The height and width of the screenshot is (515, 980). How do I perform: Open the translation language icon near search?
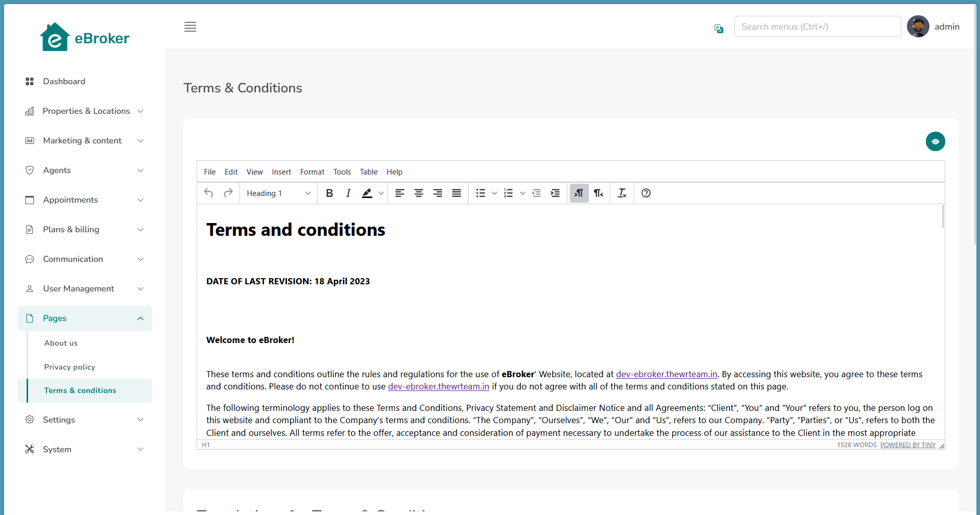point(718,29)
